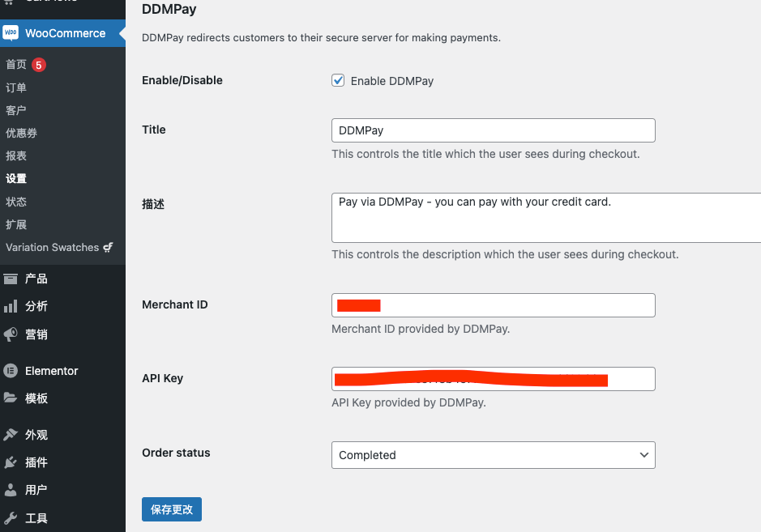
Task: Open 工具 tools menu
Action: point(36,518)
